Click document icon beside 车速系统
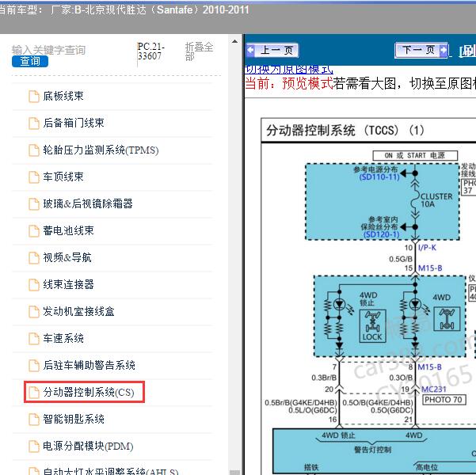 [34, 338]
